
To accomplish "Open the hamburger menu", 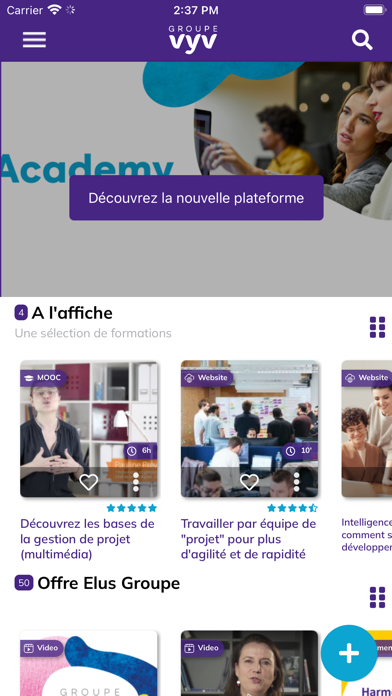I will [x=34, y=40].
